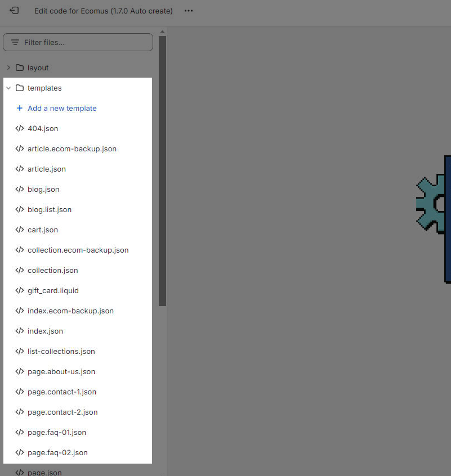Click the filter icon in the search box
The height and width of the screenshot is (476, 451).
point(15,42)
